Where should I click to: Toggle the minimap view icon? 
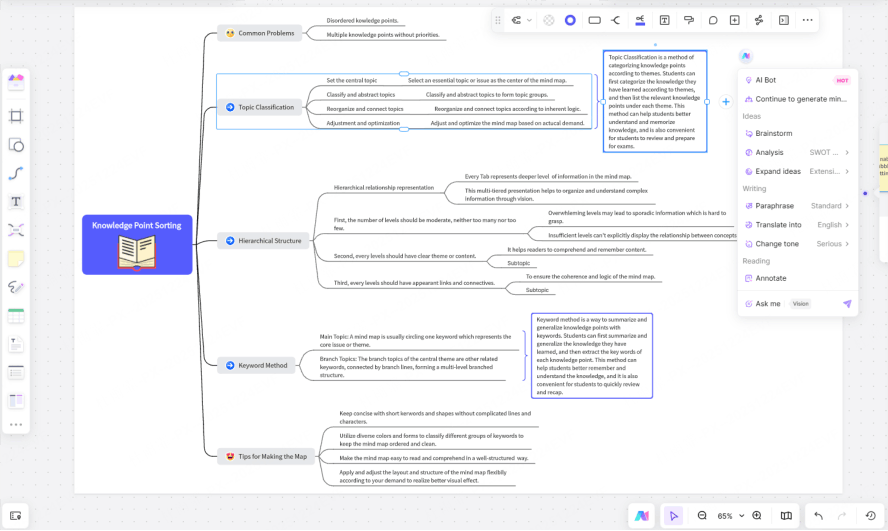pos(786,516)
